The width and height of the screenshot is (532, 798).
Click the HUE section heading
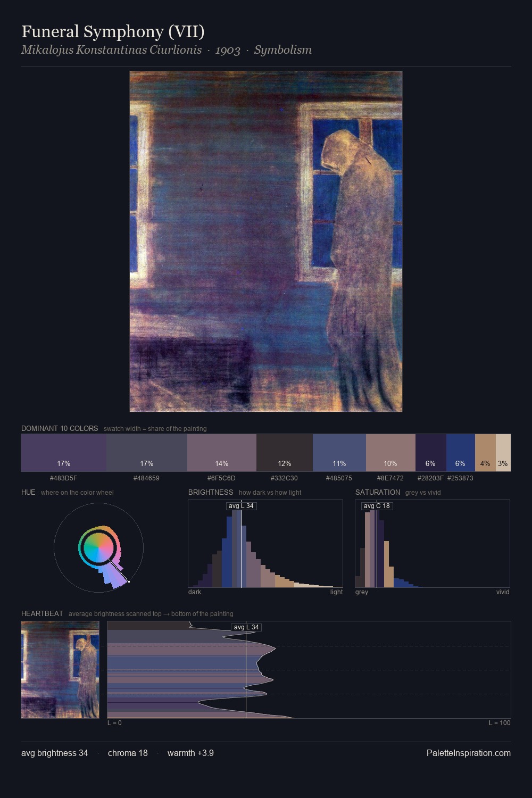click(28, 492)
